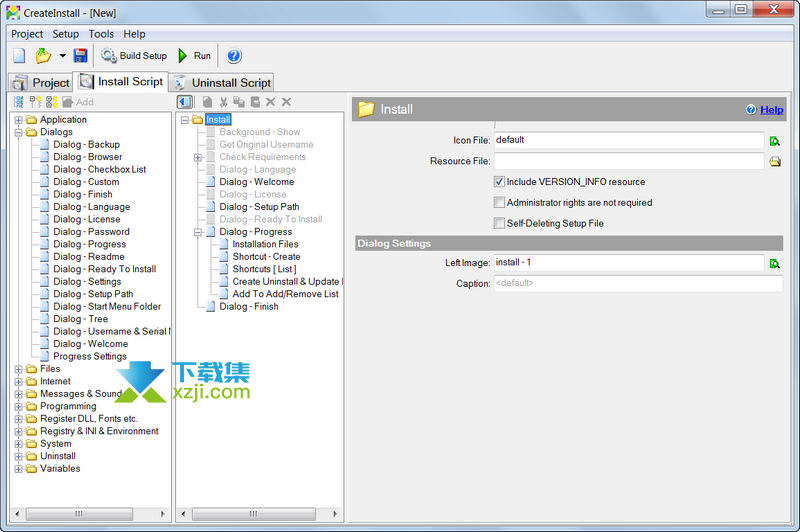Click the first tree view mode icon left of Add
This screenshot has width=800, height=532.
[19, 102]
